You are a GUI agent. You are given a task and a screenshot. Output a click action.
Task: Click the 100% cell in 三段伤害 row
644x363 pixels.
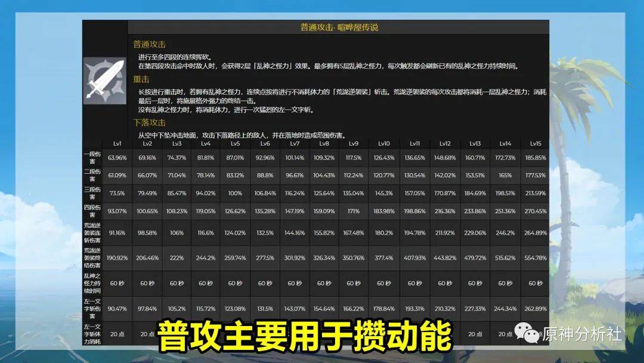click(236, 193)
